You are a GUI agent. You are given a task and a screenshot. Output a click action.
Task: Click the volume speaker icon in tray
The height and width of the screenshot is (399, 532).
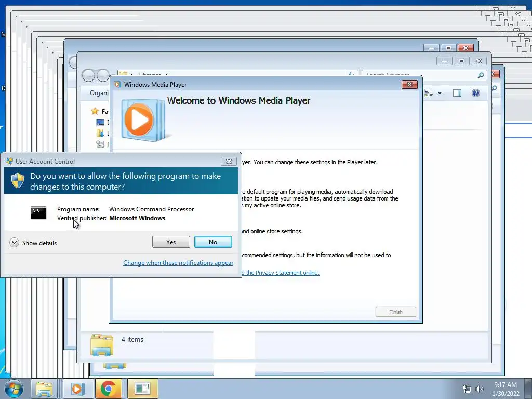click(480, 389)
